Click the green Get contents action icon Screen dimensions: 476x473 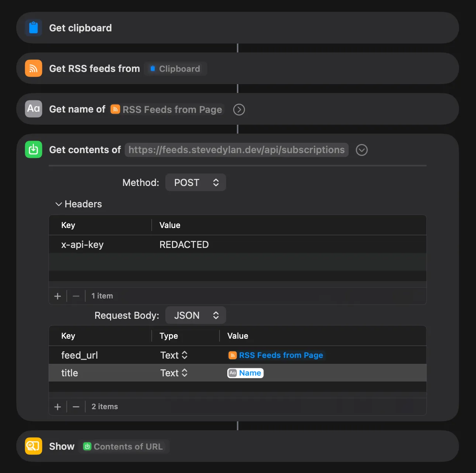[x=34, y=149]
